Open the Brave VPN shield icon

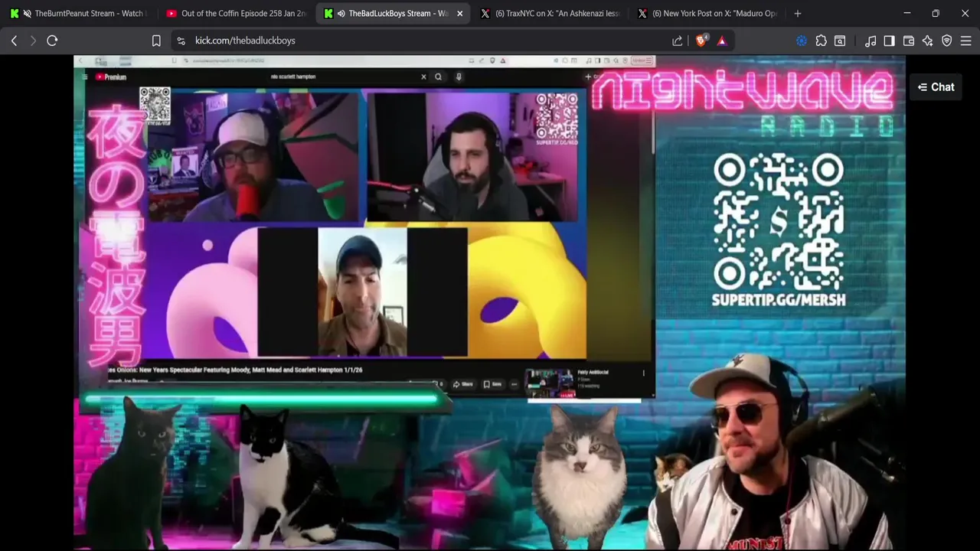pos(947,41)
